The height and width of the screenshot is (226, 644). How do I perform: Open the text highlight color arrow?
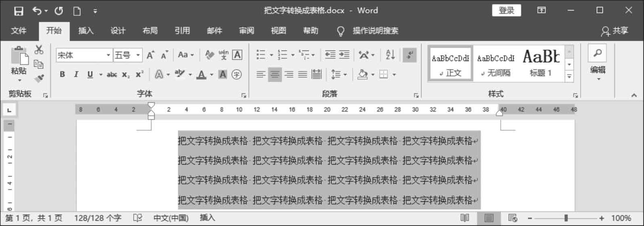(x=190, y=74)
